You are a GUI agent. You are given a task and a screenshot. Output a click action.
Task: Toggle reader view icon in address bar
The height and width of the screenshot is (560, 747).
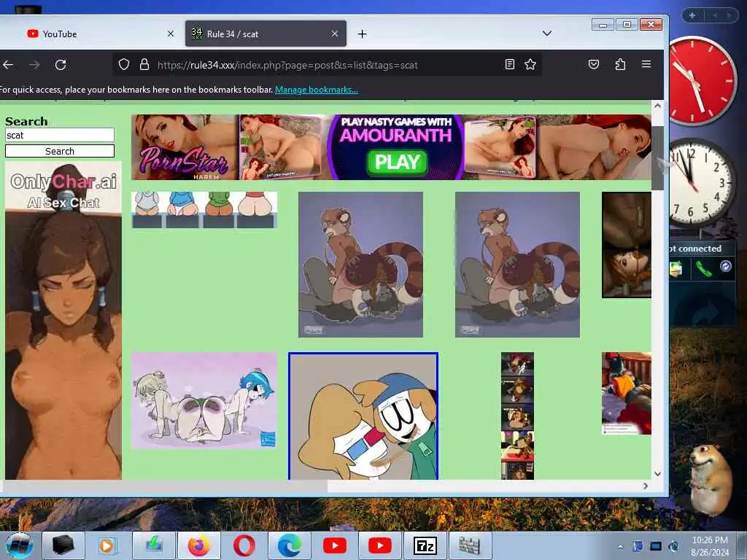[510, 64]
